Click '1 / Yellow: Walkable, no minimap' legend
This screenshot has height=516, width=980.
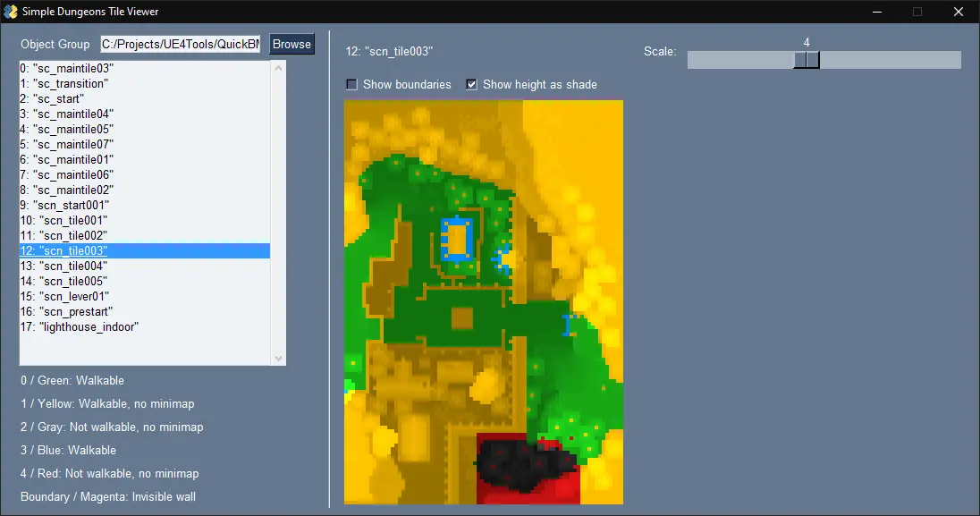(x=107, y=404)
